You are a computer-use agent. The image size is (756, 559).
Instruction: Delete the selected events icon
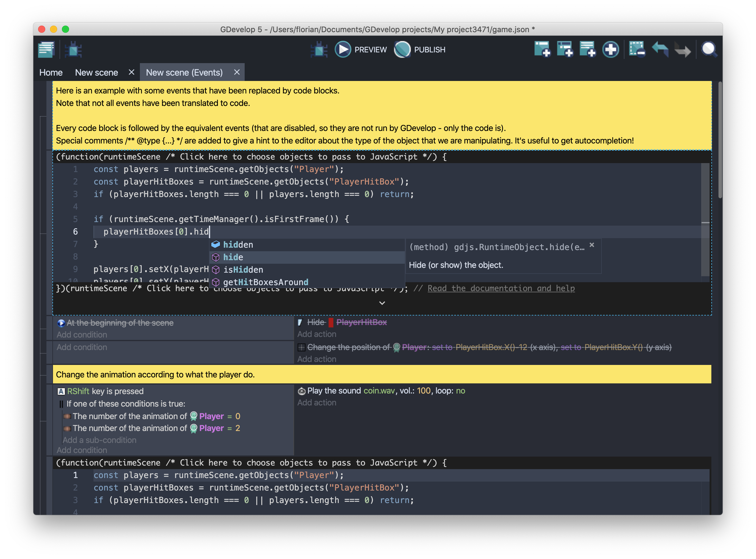(637, 50)
